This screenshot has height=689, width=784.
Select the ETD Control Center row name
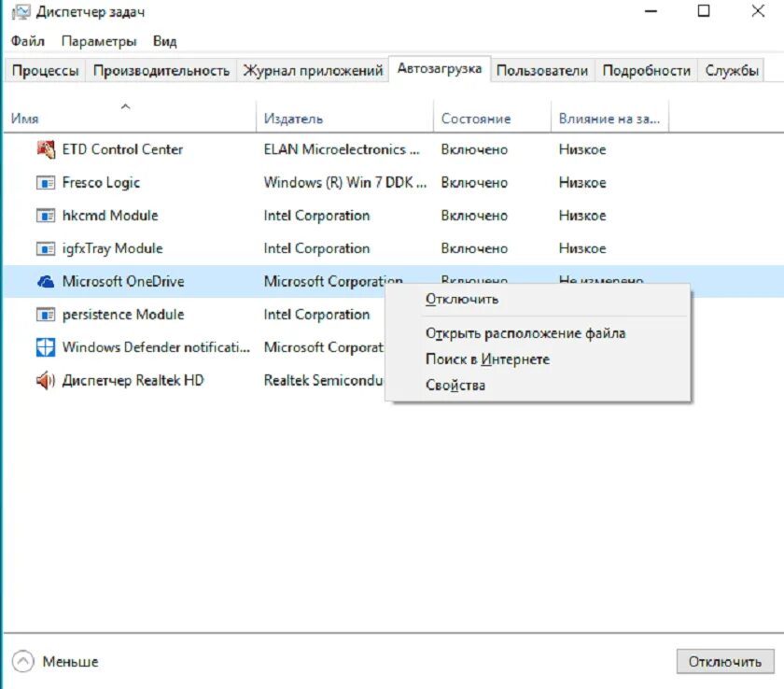122,149
